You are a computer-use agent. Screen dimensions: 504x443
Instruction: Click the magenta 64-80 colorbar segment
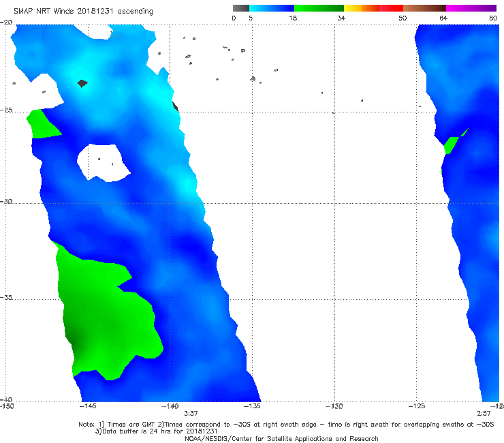[471, 8]
